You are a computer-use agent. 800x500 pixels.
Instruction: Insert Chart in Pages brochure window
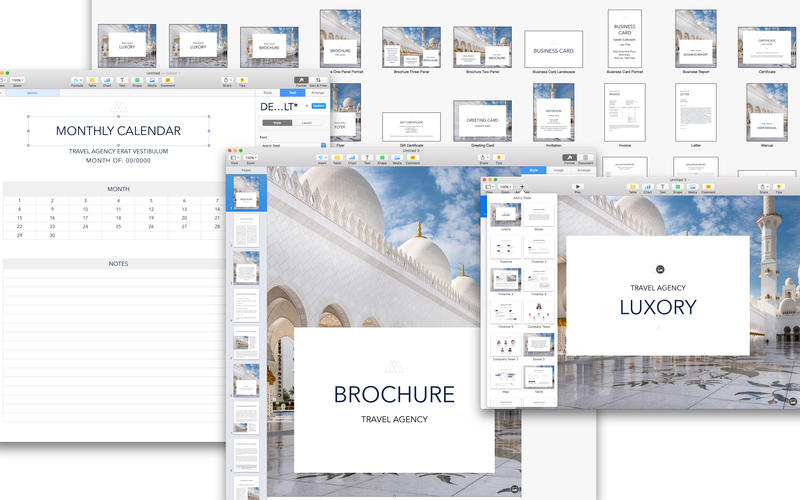point(352,159)
